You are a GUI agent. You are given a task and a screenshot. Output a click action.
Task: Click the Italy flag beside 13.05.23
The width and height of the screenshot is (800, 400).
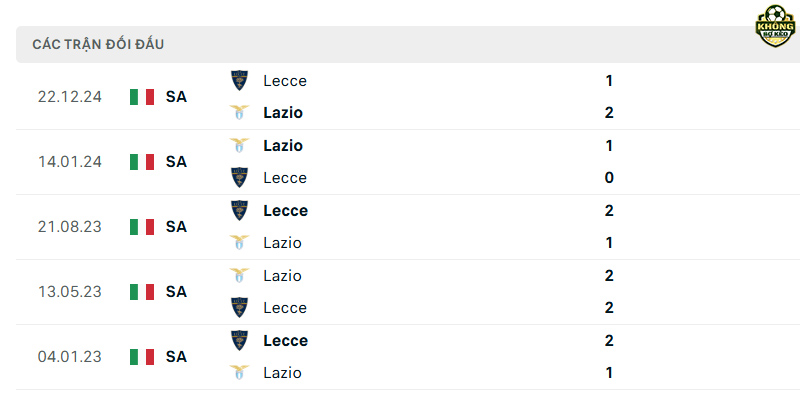coord(142,292)
